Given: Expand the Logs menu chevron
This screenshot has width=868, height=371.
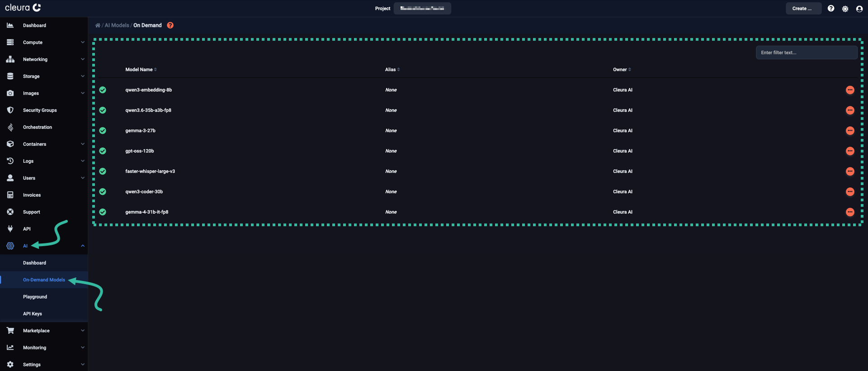Looking at the screenshot, I should (x=83, y=161).
